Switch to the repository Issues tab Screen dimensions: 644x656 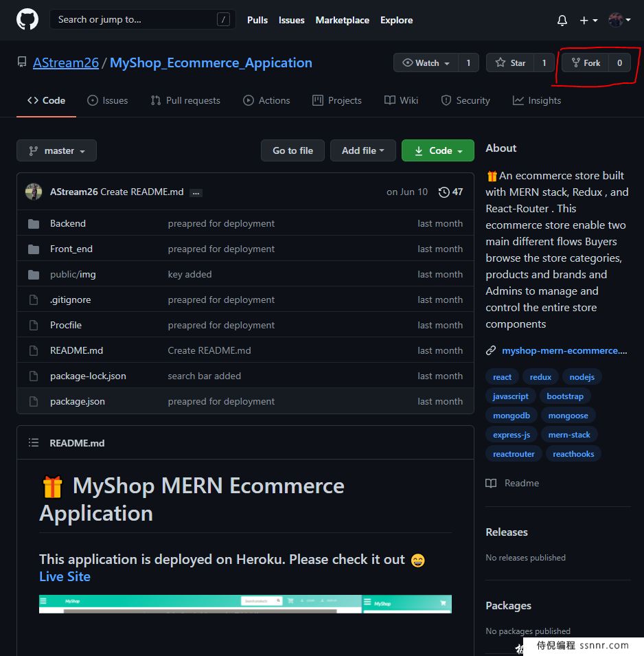[108, 100]
